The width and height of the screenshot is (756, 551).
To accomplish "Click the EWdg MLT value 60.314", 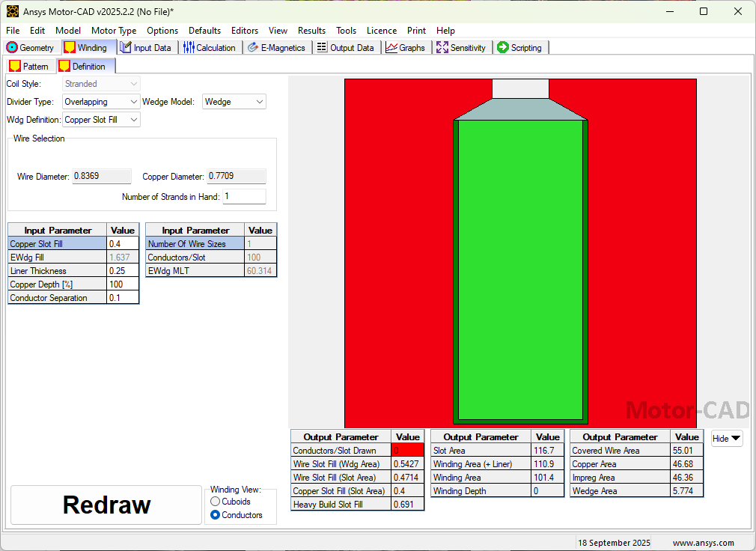I will tap(260, 271).
